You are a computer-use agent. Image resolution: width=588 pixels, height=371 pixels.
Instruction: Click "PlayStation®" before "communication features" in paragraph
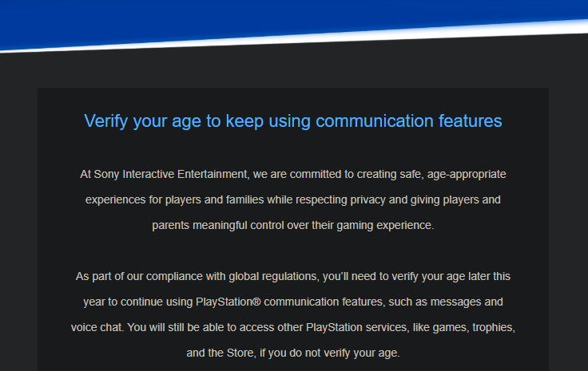[227, 302]
